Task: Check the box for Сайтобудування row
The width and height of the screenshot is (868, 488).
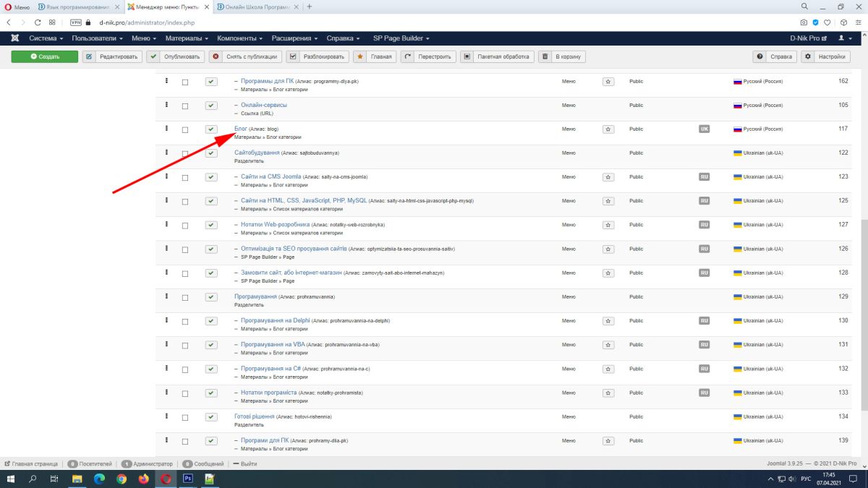Action: pyautogui.click(x=185, y=153)
